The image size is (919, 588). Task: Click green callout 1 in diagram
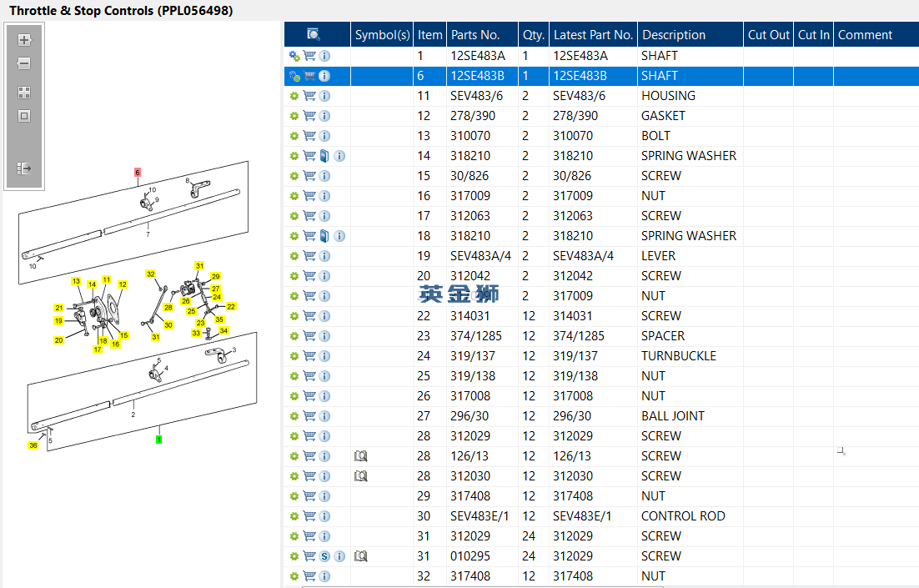[x=158, y=439]
